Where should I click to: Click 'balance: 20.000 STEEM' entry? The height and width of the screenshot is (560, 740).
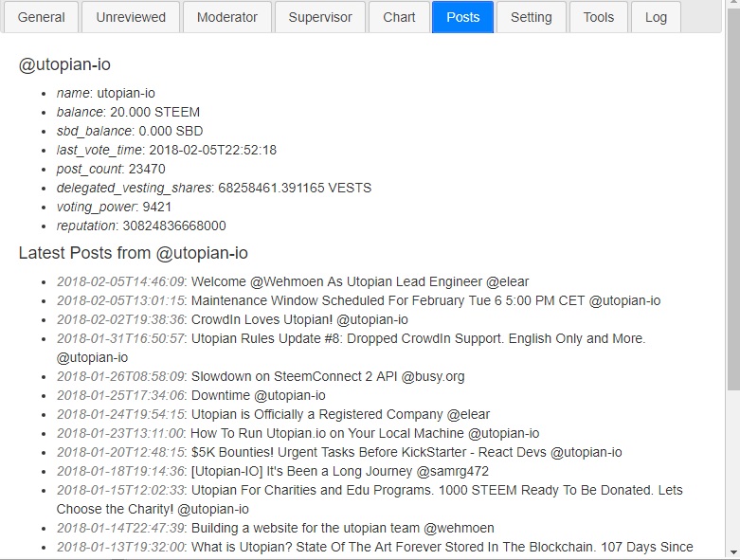point(128,112)
